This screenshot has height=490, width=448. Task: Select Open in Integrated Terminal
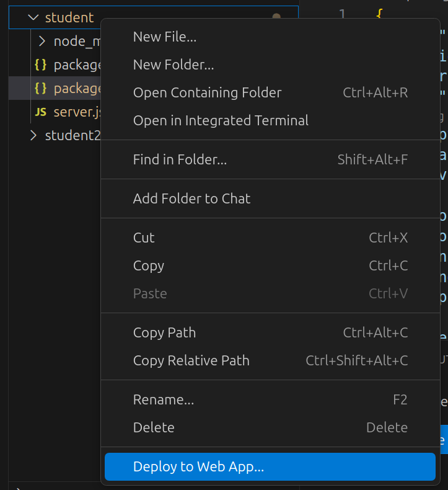[x=221, y=120]
